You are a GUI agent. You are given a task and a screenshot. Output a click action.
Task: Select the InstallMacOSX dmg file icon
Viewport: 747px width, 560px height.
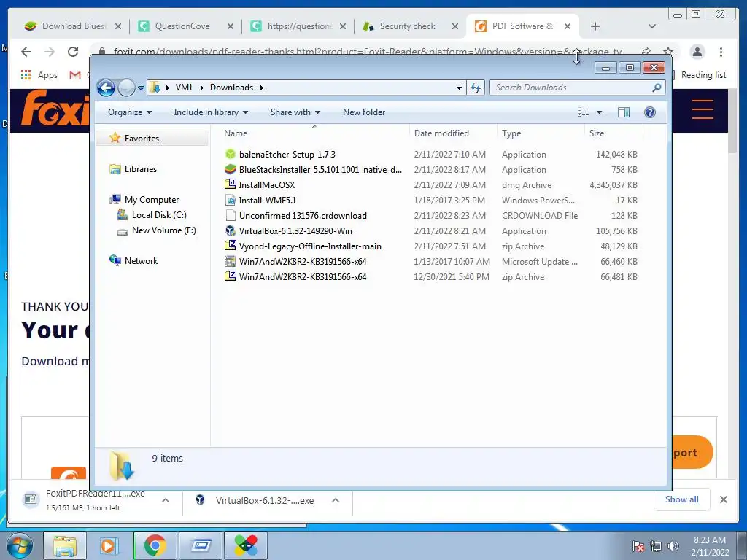click(x=231, y=184)
